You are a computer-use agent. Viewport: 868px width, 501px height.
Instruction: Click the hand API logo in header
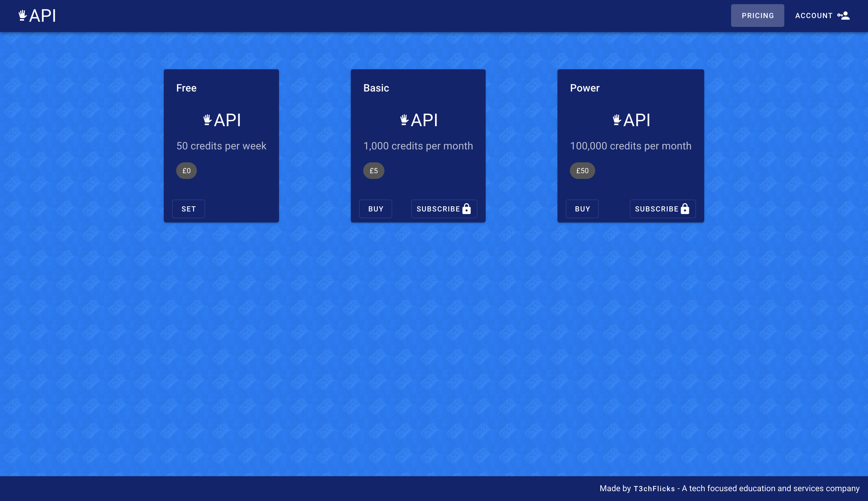point(37,16)
